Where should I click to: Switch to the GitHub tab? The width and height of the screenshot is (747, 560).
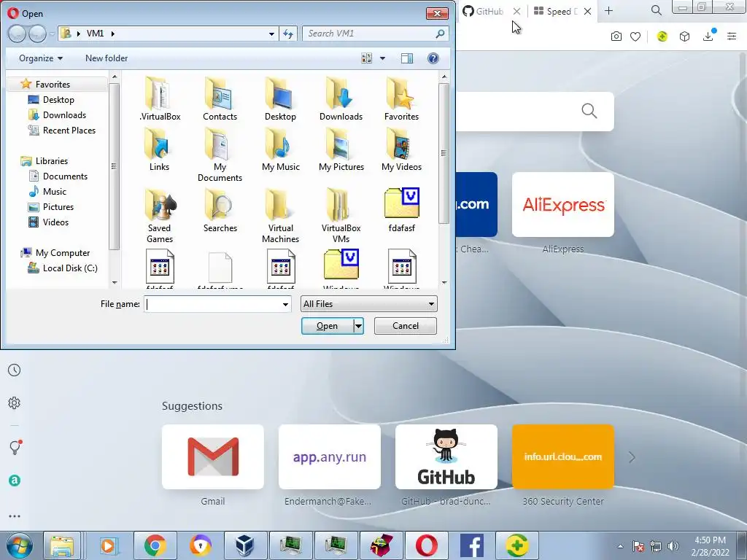(489, 11)
